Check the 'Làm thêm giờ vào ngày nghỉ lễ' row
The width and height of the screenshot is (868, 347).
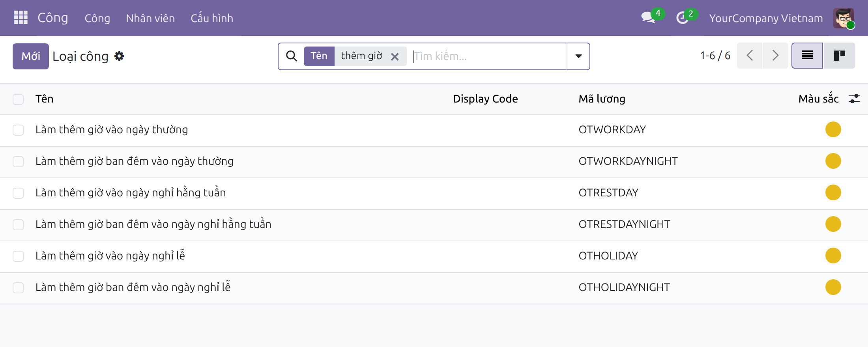pos(18,256)
